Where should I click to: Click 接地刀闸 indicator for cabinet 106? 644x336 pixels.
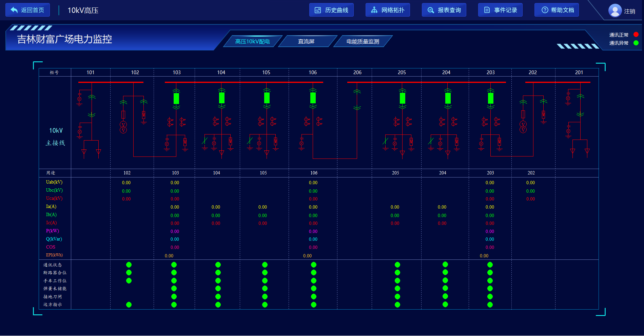314,296
